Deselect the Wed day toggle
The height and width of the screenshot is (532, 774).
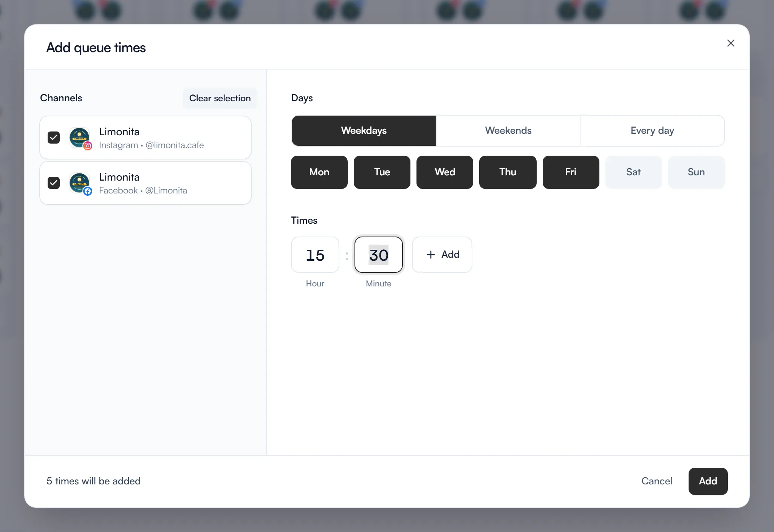[x=444, y=172]
